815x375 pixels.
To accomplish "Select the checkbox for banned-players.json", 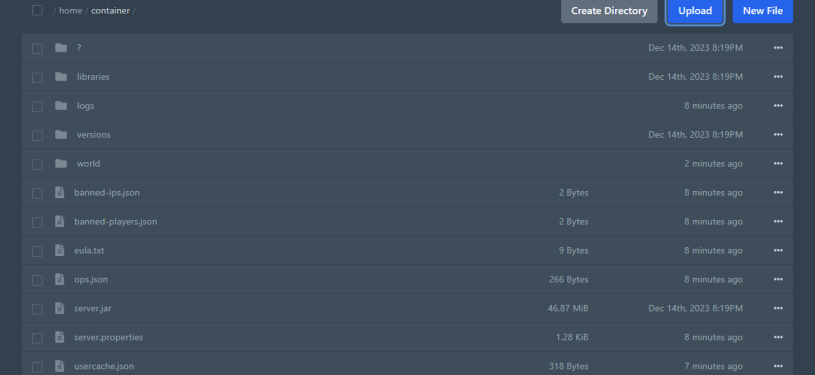I will 37,222.
